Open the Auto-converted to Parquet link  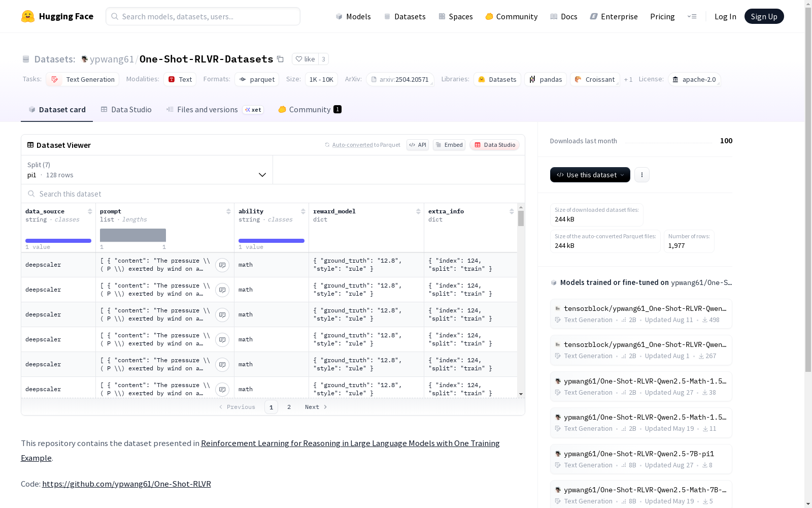(366, 145)
